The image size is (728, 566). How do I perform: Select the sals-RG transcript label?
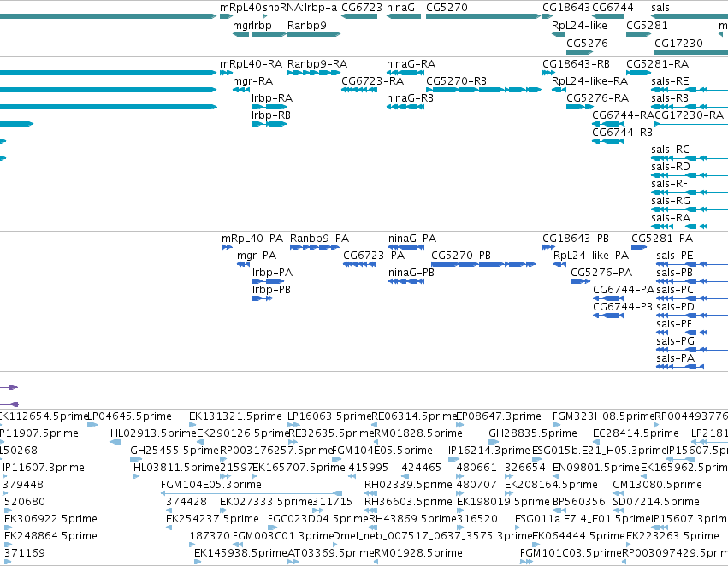click(671, 201)
